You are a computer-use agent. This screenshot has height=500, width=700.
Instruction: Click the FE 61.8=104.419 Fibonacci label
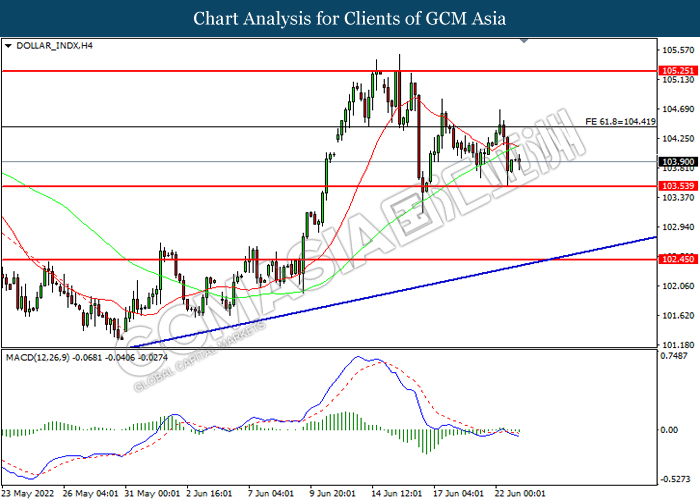(620, 121)
